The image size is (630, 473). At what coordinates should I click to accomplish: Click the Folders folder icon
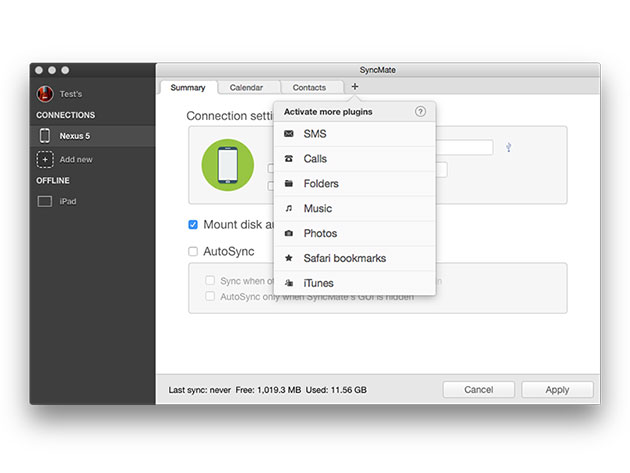tap(288, 183)
